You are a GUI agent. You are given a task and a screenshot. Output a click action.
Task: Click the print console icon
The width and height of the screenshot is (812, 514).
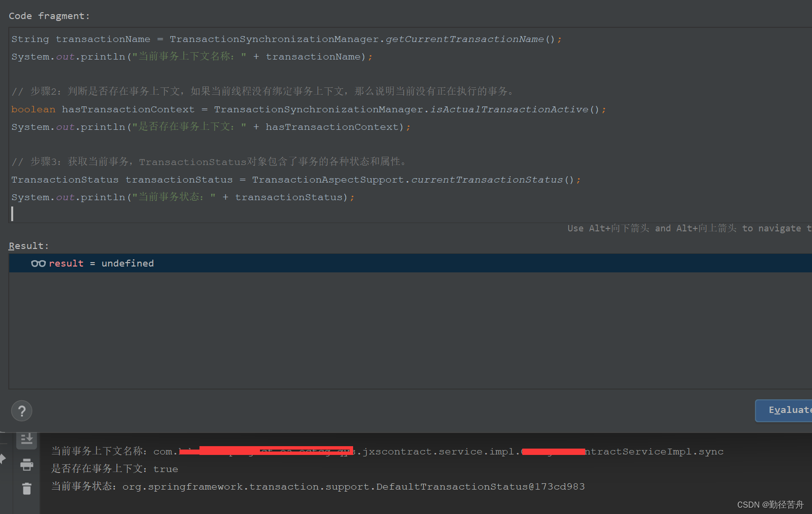[x=27, y=465]
